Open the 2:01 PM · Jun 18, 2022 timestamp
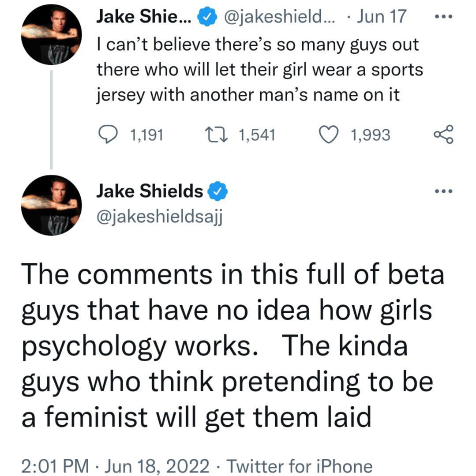 click(x=115, y=465)
